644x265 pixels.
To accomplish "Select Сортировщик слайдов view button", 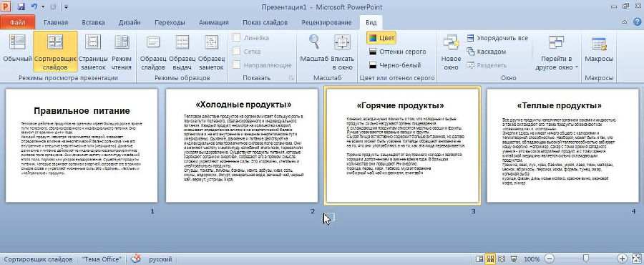I will point(55,52).
